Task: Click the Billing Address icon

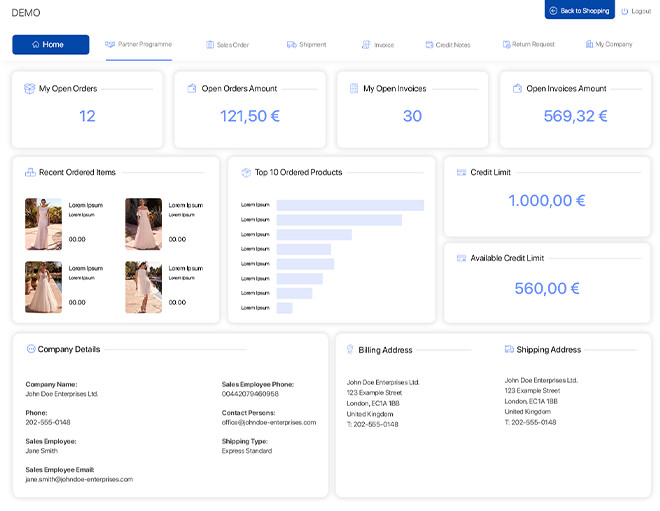Action: [350, 349]
